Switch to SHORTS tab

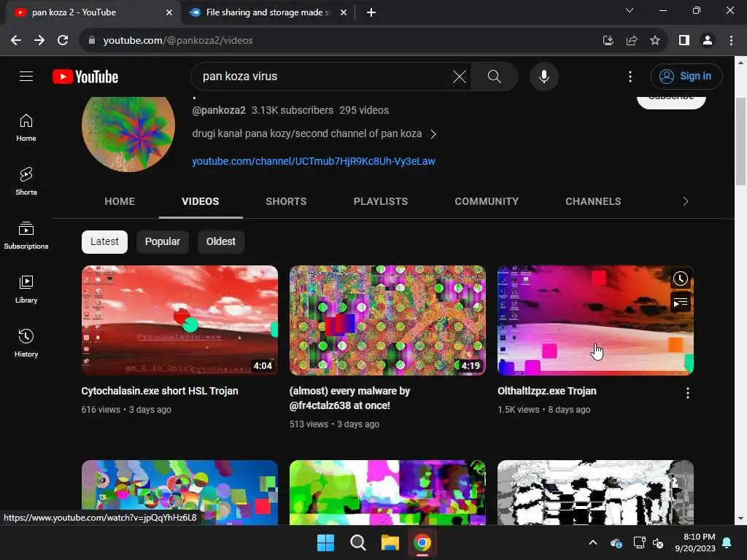pos(286,201)
